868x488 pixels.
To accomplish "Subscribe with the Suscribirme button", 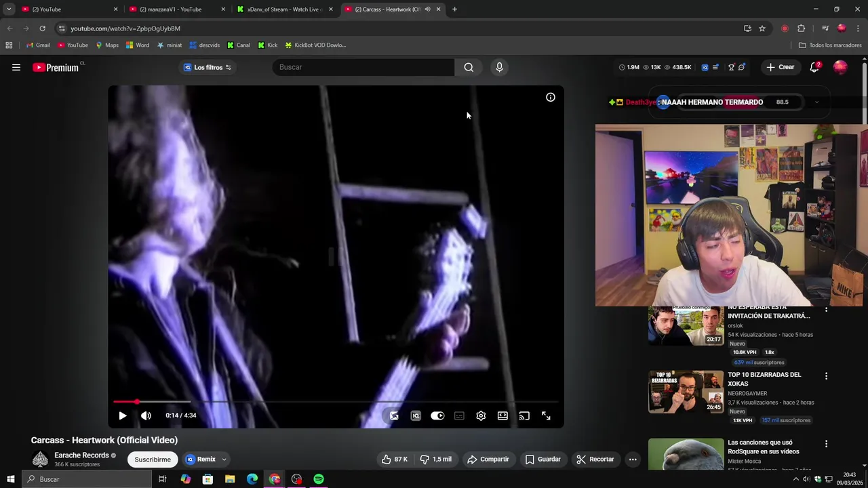I will (153, 460).
